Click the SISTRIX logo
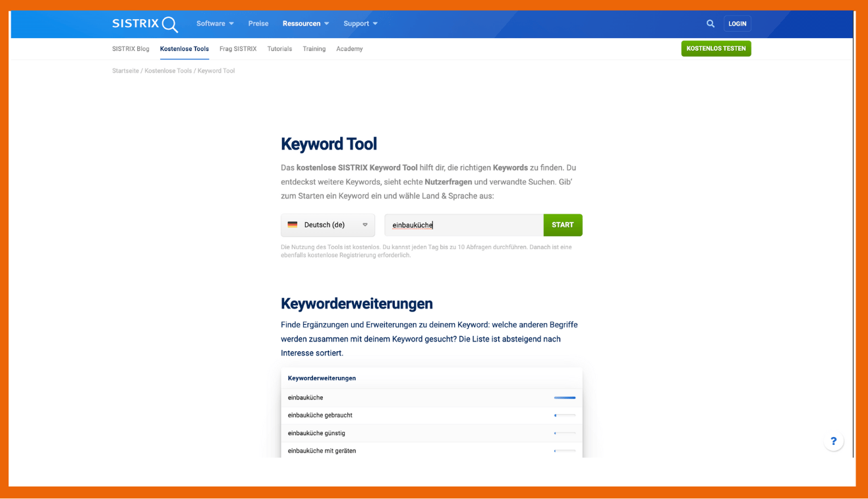 145,24
